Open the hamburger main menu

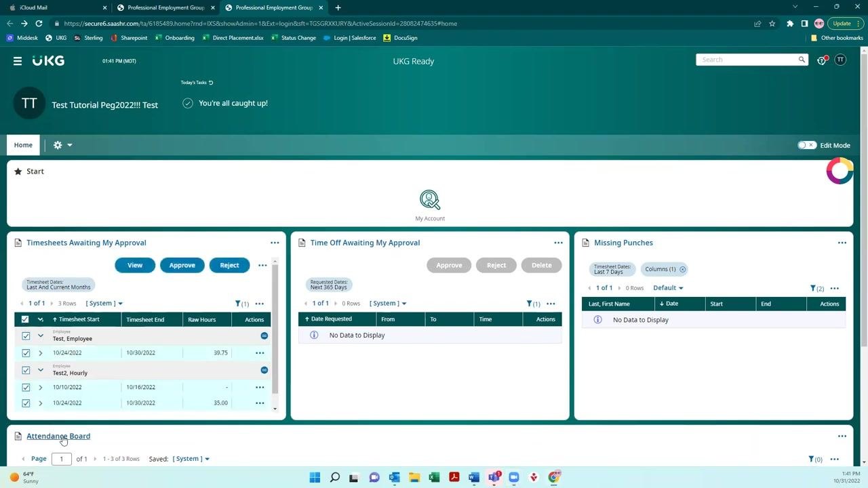coord(18,61)
